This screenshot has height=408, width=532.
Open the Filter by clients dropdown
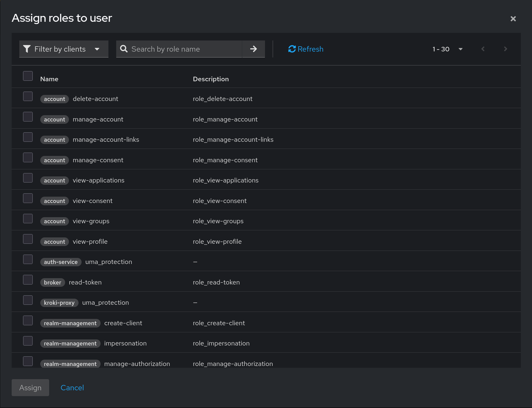[x=64, y=49]
